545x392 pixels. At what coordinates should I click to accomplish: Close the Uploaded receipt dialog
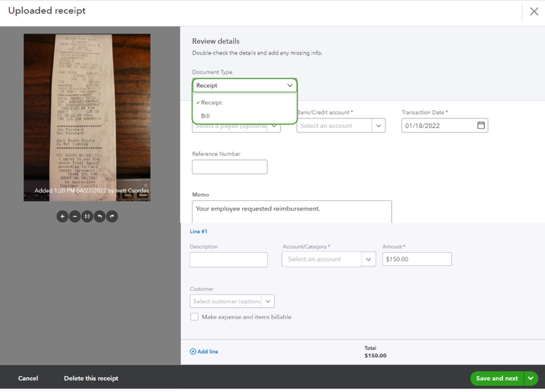point(534,11)
